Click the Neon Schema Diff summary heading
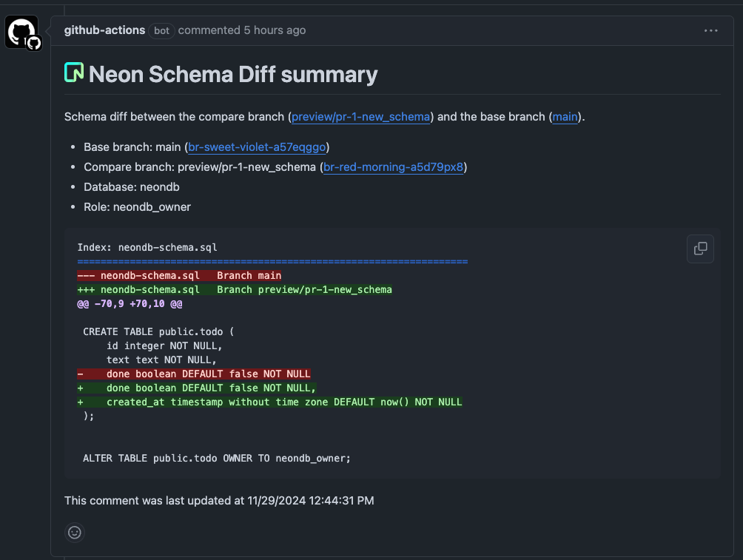 coord(233,74)
